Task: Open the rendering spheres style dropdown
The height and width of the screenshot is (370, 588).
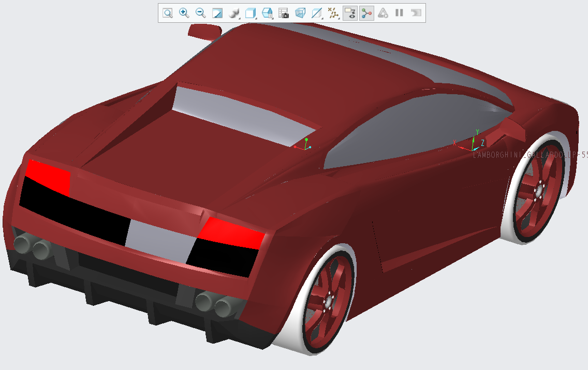Action: click(x=234, y=13)
